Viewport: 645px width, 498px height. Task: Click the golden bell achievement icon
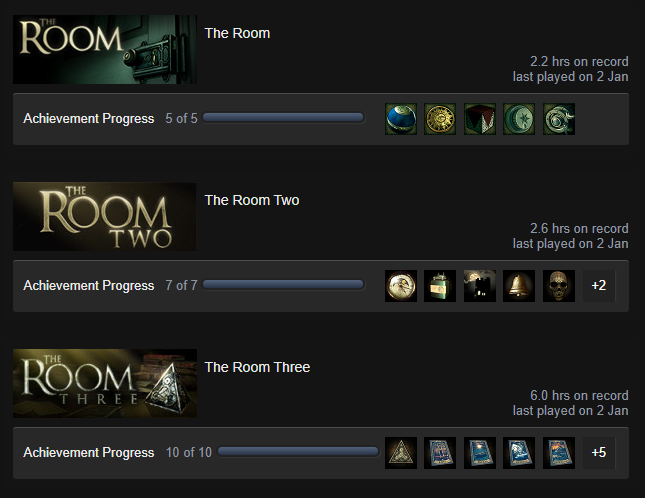tap(519, 286)
